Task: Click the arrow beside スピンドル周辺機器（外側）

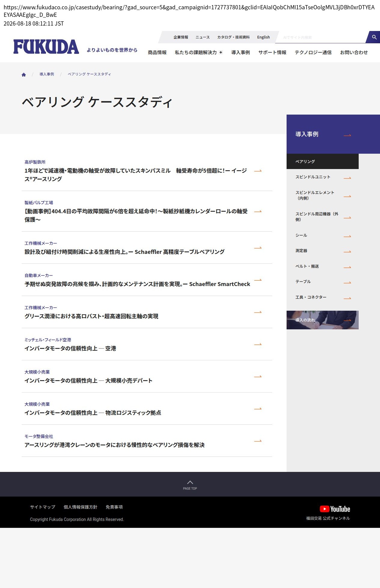Action: (347, 217)
